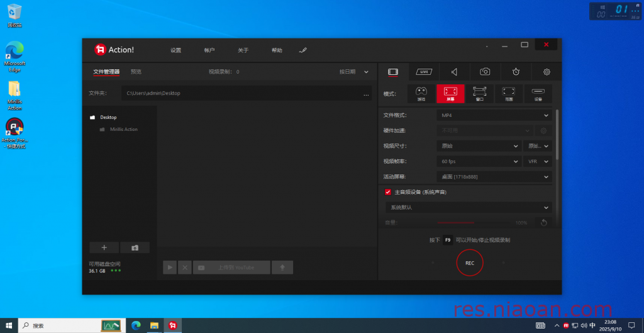
Task: Open the VFR dropdown
Action: 538,162
